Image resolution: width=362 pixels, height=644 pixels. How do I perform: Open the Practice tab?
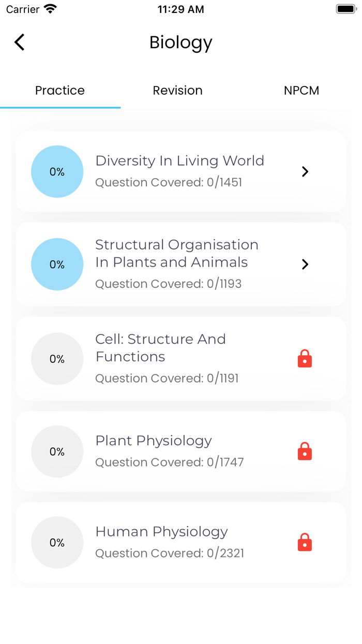point(60,90)
